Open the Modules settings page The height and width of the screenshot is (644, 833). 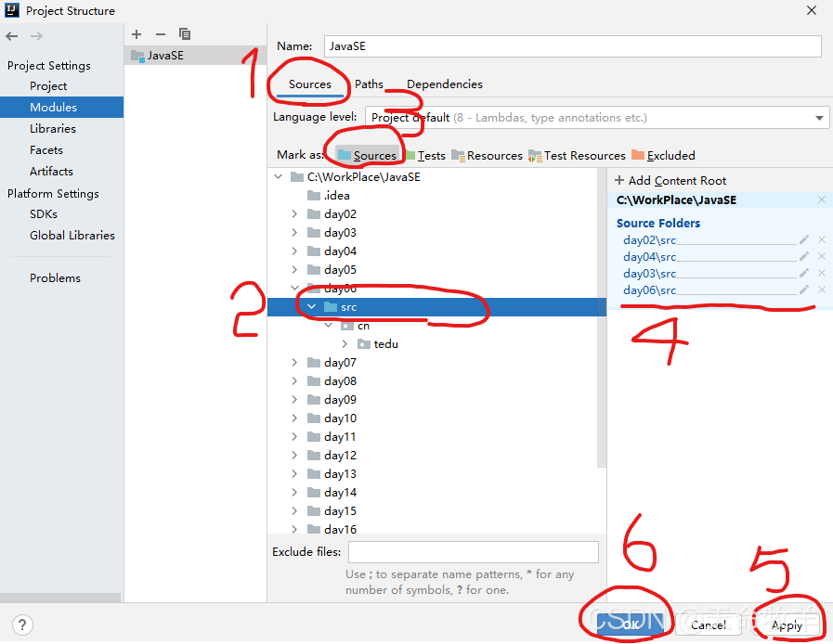pos(61,108)
